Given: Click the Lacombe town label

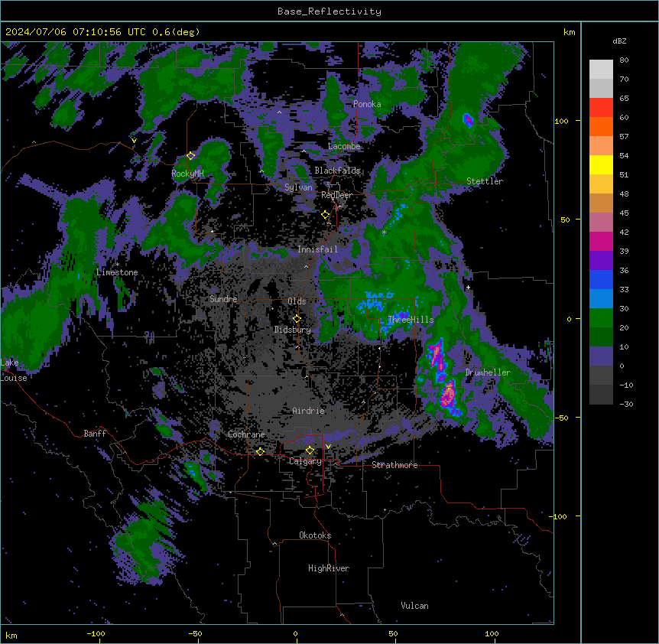Looking at the screenshot, I should [x=344, y=146].
